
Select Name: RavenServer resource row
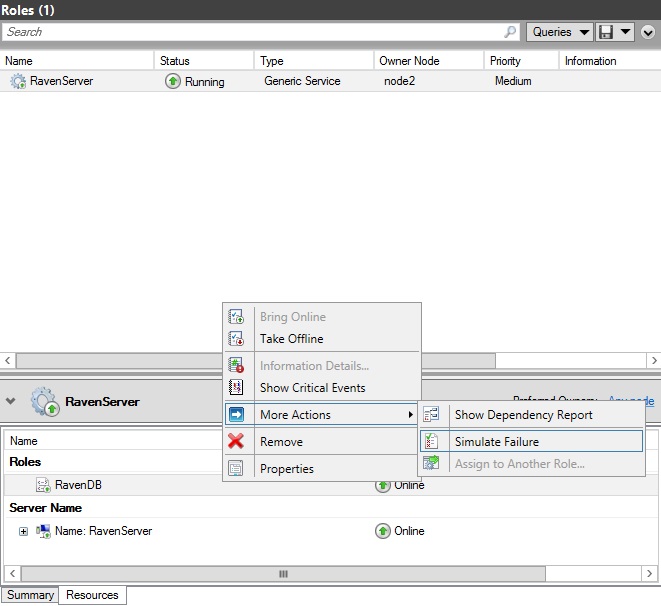(330, 531)
